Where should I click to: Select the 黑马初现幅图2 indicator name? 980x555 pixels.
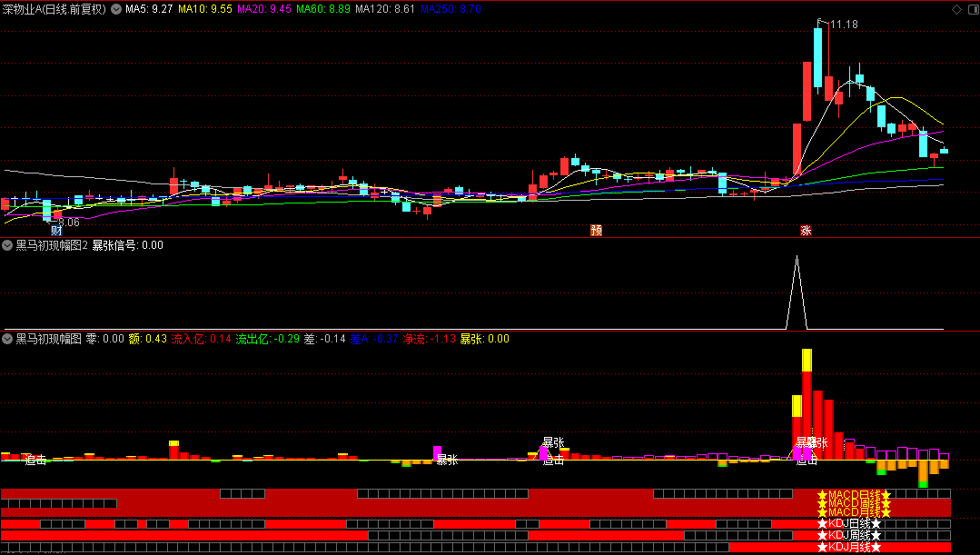[52, 245]
